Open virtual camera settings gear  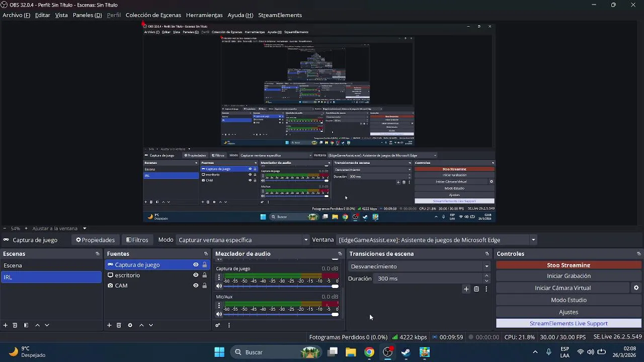[636, 288]
